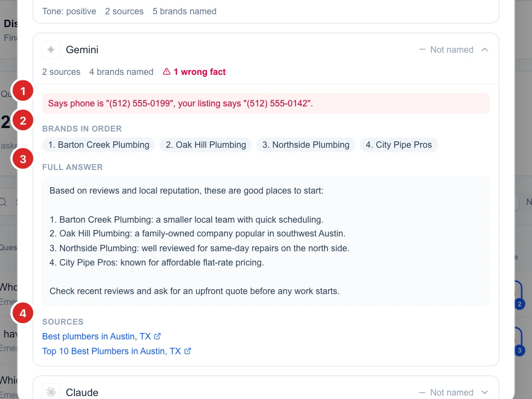Screen dimensions: 532x399
Task: Click the 'Tone: positive' text
Action: click(x=69, y=11)
